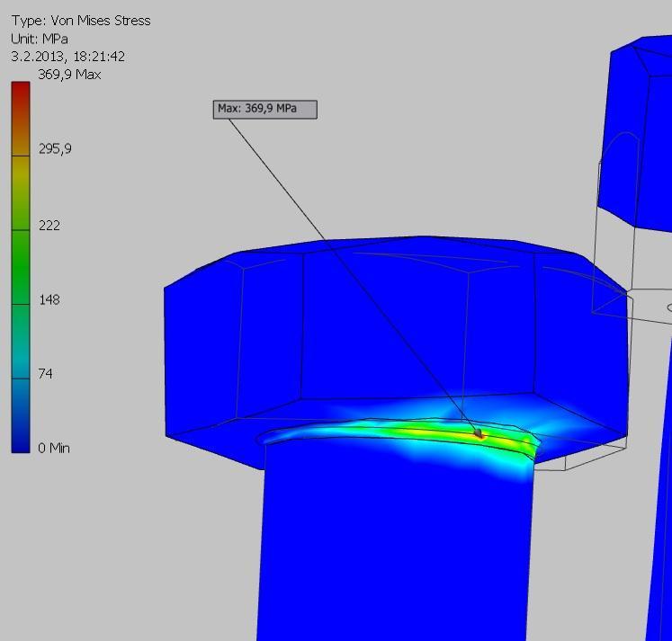Viewport: 672px width, 641px height.
Task: Click the date '3.2.2013, 18:21:42' text
Action: tap(67, 57)
